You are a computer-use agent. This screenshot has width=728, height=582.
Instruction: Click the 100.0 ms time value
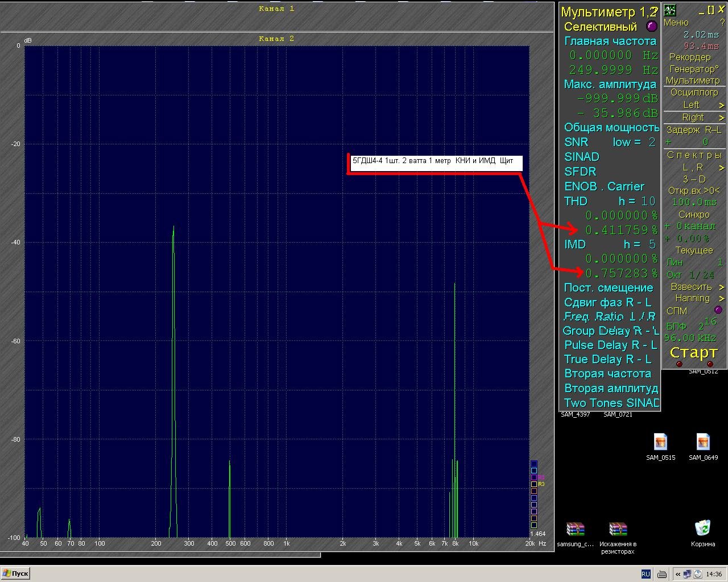tap(694, 202)
